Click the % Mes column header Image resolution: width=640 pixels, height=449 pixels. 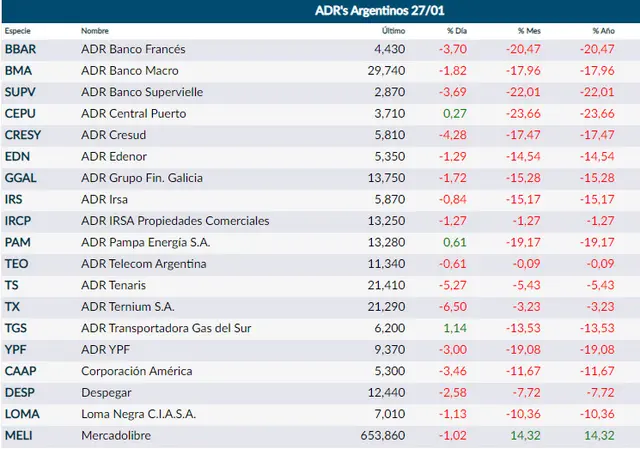tap(529, 31)
